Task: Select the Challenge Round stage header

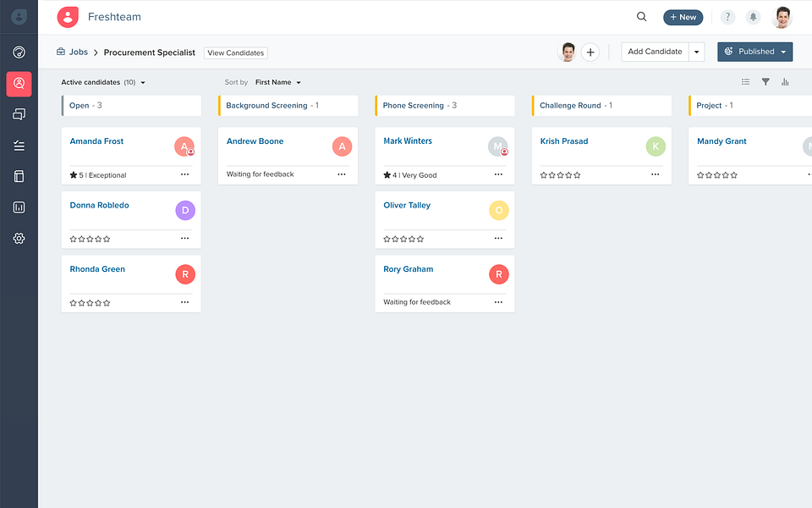Action: [601, 105]
